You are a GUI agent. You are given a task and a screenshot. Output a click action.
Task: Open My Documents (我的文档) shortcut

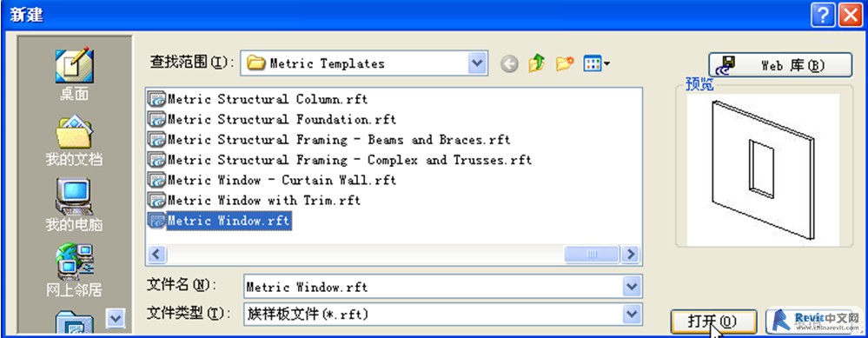(74, 140)
